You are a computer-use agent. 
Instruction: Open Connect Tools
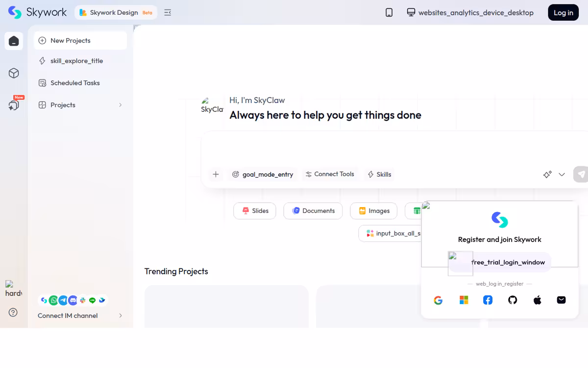(330, 174)
